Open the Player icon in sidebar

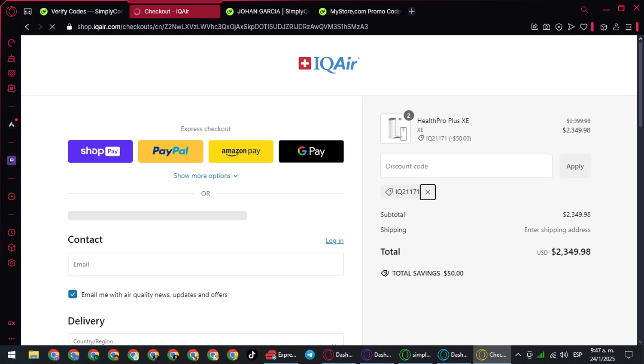tap(12, 196)
